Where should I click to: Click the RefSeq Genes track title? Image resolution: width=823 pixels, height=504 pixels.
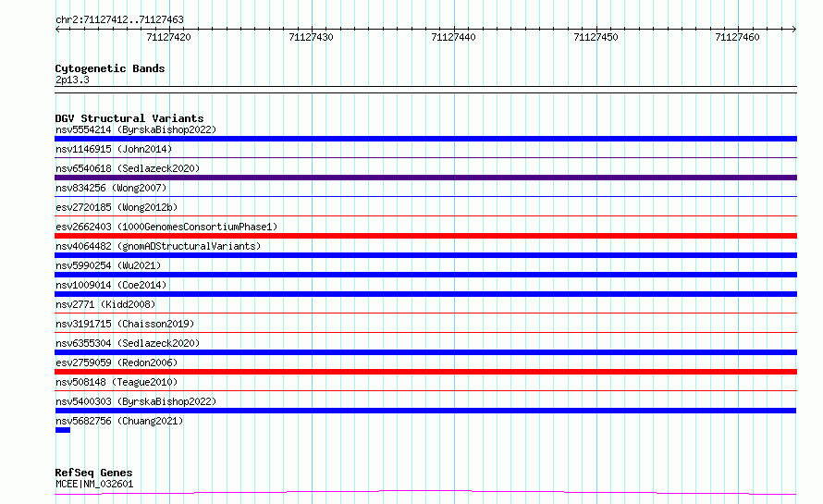coord(93,473)
